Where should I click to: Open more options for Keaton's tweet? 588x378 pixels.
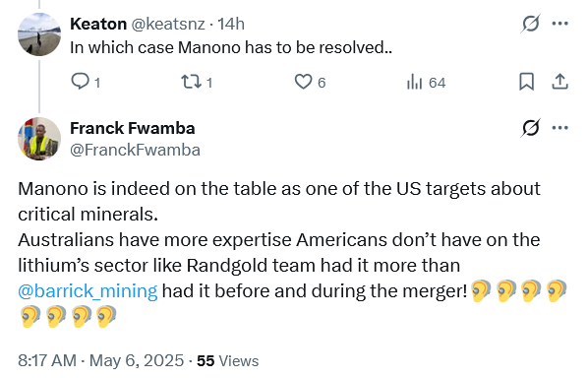[x=559, y=24]
